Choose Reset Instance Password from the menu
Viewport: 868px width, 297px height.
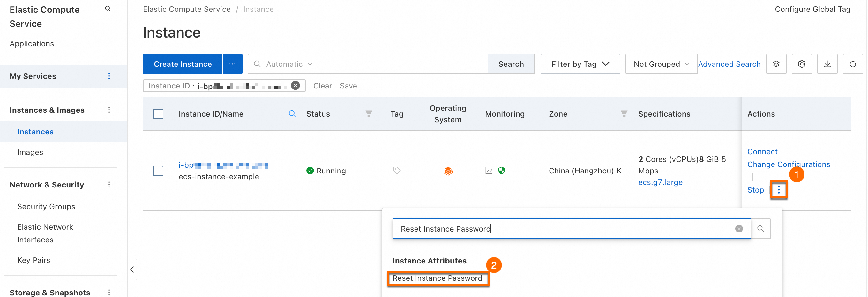tap(437, 278)
